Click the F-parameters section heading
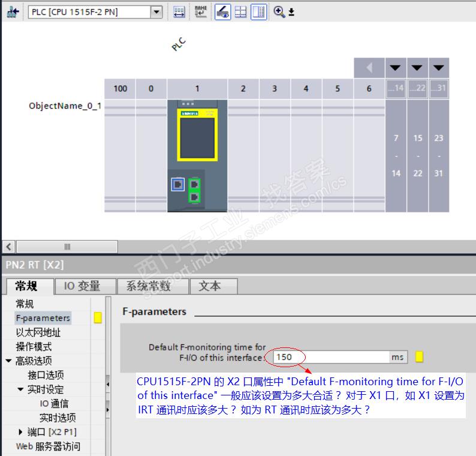The height and width of the screenshot is (456, 476). point(154,311)
